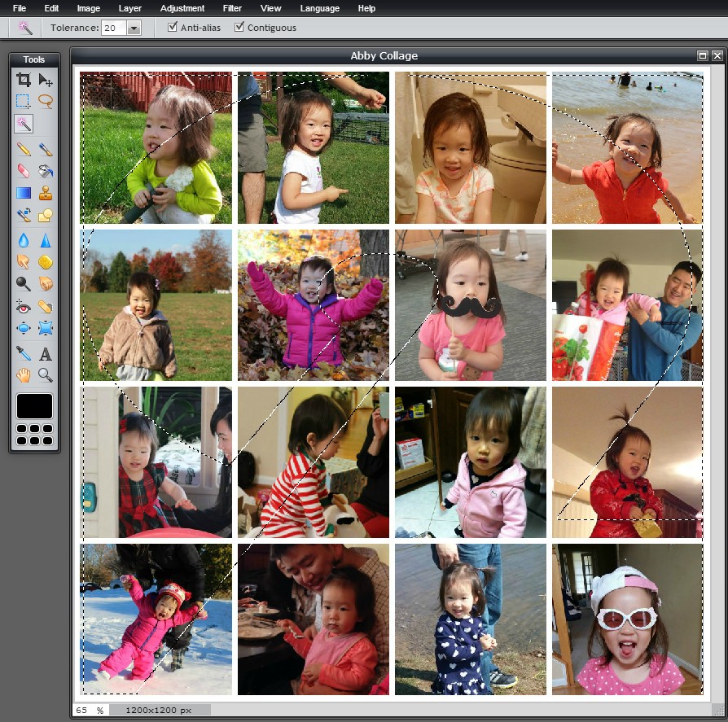
Task: Select the Eraser tool
Action: (x=24, y=171)
